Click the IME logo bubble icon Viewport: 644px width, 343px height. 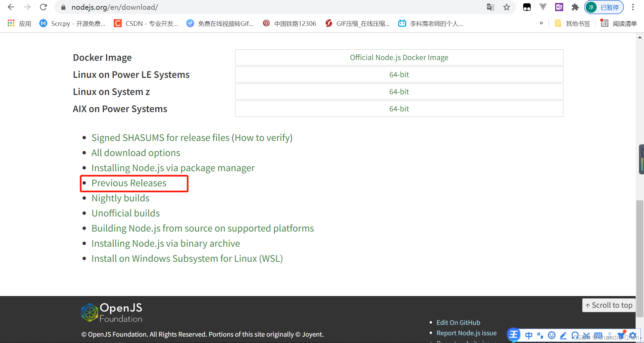pyautogui.click(x=514, y=335)
